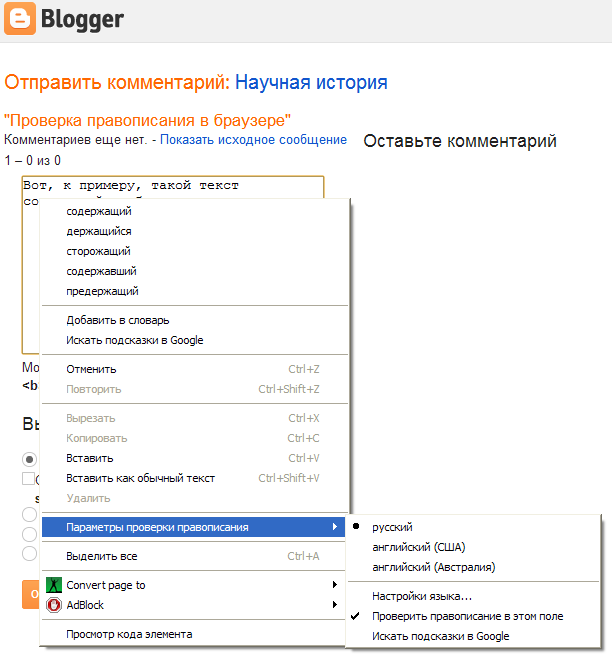612x660 pixels.
Task: Click the orange Blogger logo icon
Action: [20, 19]
